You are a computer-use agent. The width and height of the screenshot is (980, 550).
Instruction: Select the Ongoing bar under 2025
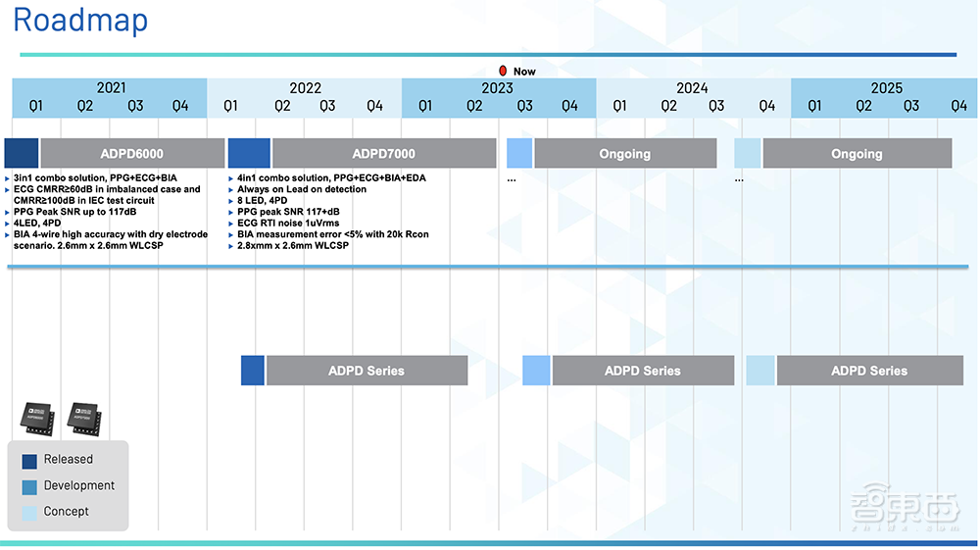857,154
